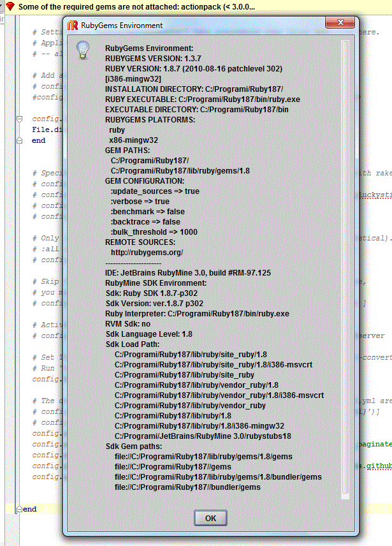
Task: Click 'file://C:/Programi/Ruby187//bundler/gems' entry
Action: [x=187, y=487]
